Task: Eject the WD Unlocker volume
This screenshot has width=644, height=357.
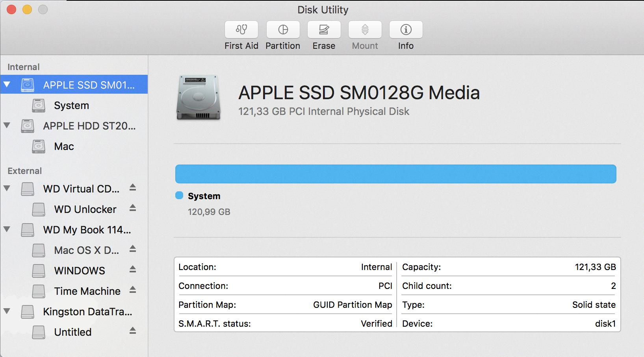Action: pyautogui.click(x=133, y=208)
